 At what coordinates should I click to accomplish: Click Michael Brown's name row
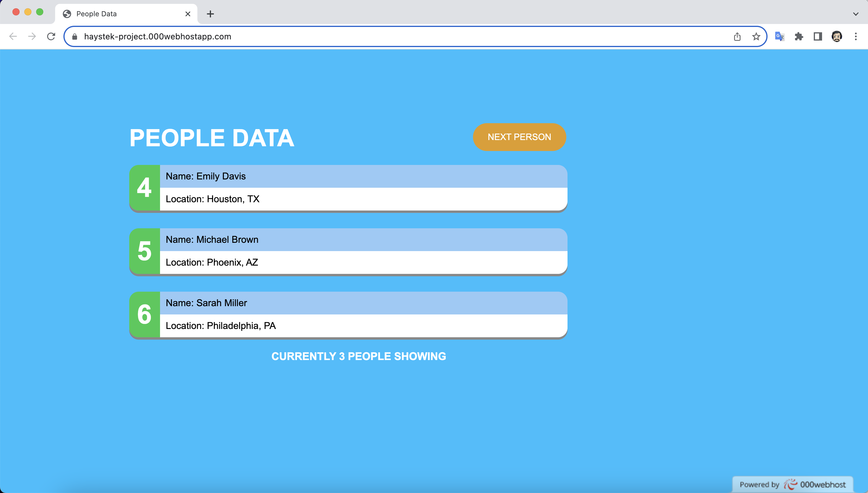click(x=363, y=239)
